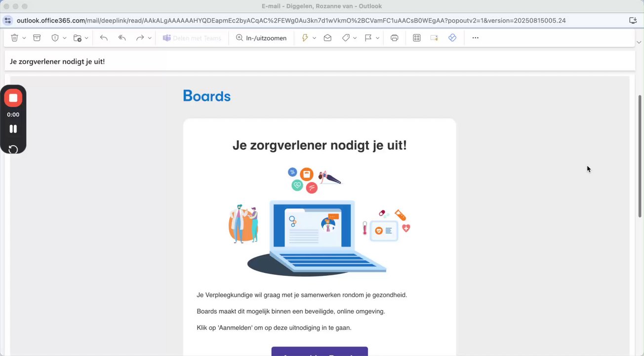Image resolution: width=644 pixels, height=356 pixels.
Task: Click the Quick steps lightning icon
Action: pyautogui.click(x=305, y=38)
